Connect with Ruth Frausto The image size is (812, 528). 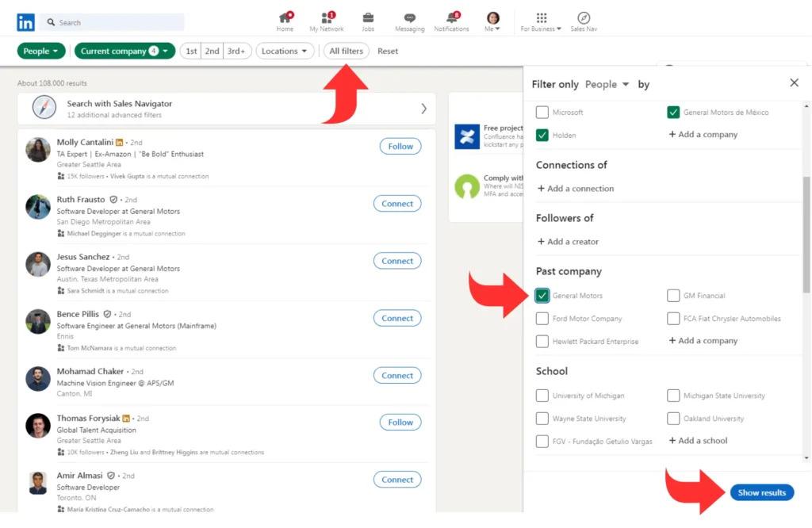(x=397, y=204)
